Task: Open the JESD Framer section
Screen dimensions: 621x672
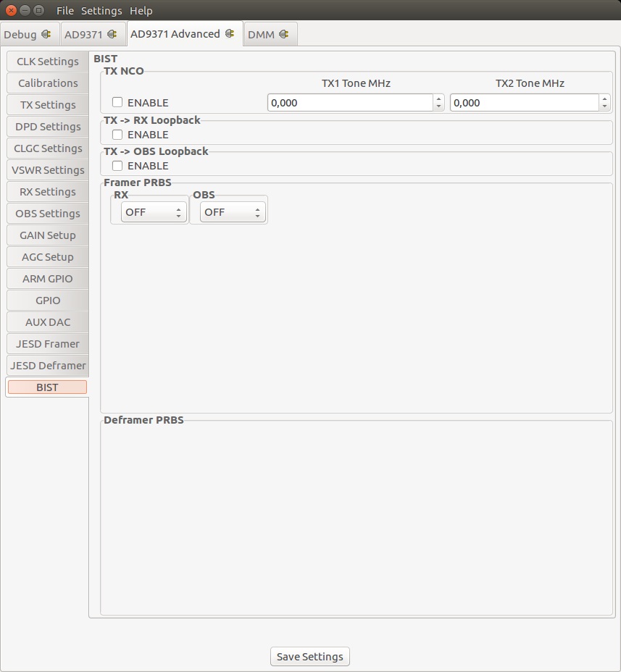Action: (x=47, y=344)
